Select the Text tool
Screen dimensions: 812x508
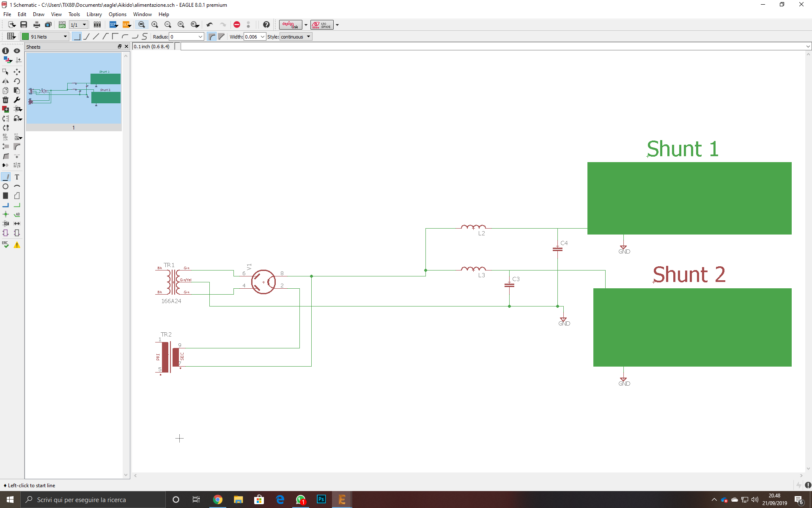tap(17, 177)
